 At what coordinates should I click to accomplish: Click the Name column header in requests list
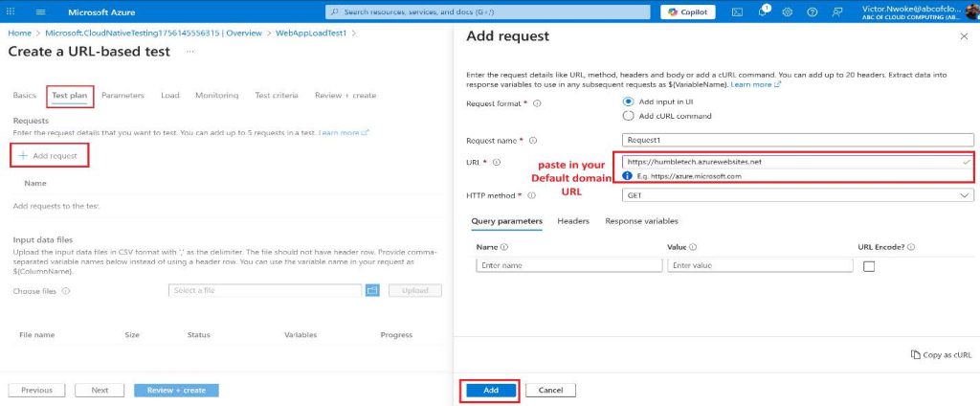(35, 183)
